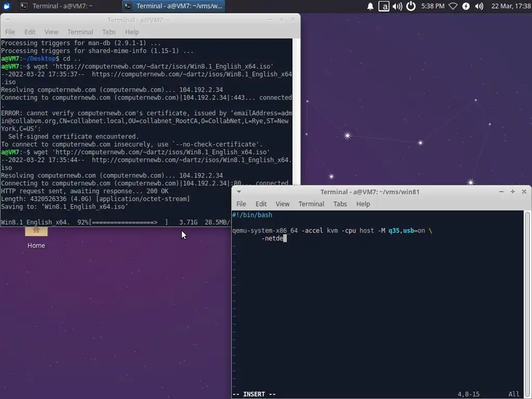Open Terminal menu in ~/vms/win81 terminal

(x=311, y=204)
